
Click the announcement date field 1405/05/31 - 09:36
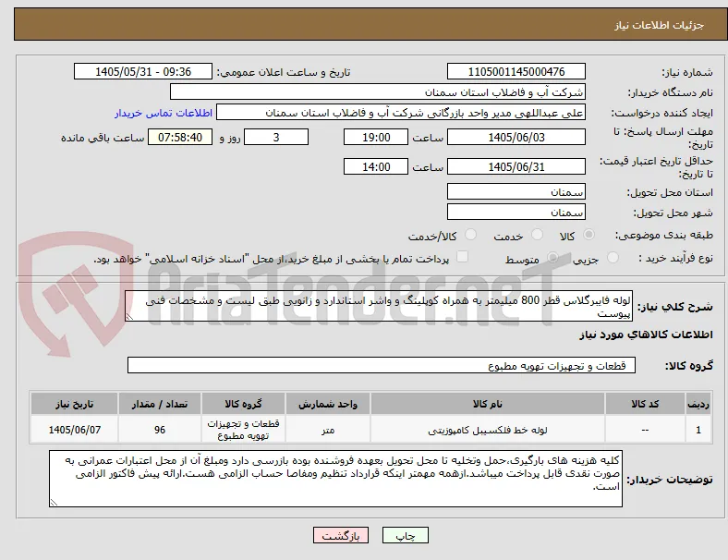click(x=143, y=72)
